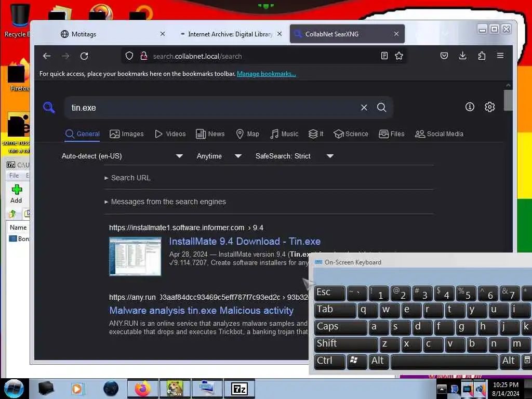Clear the tin.exe search query
The width and height of the screenshot is (532, 399).
tap(364, 108)
